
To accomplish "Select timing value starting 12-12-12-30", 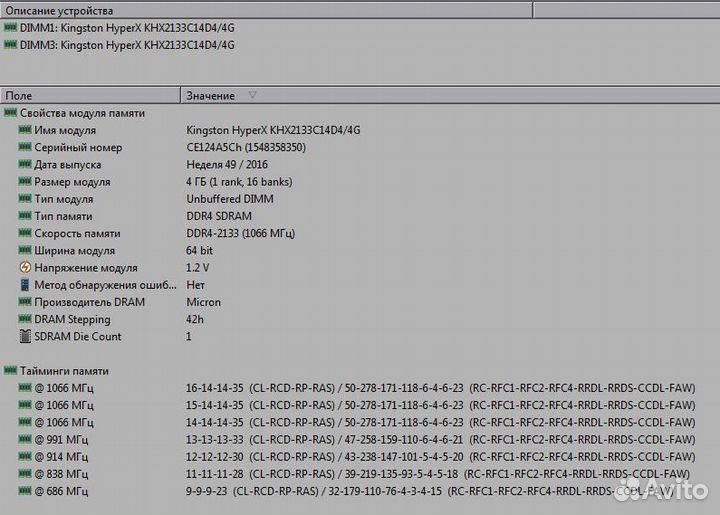I will pos(441,457).
